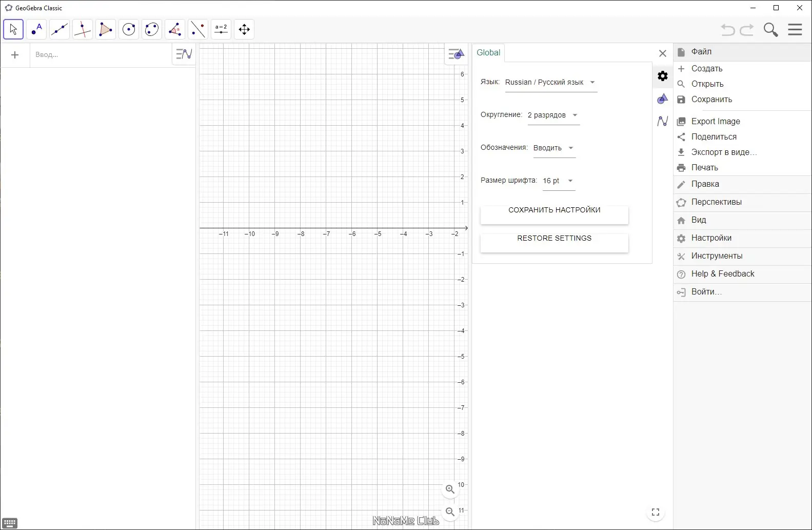Click the plus icon beside the input bar
The width and height of the screenshot is (812, 530).
(15, 55)
